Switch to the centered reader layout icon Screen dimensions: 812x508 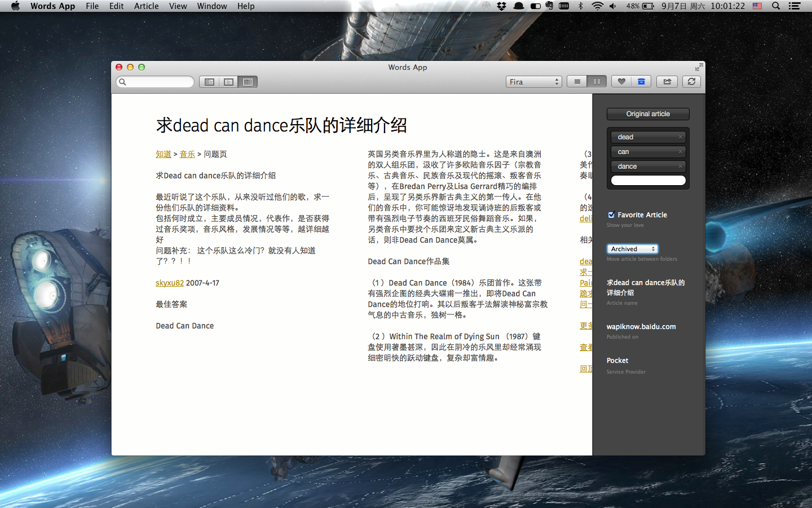tap(228, 82)
